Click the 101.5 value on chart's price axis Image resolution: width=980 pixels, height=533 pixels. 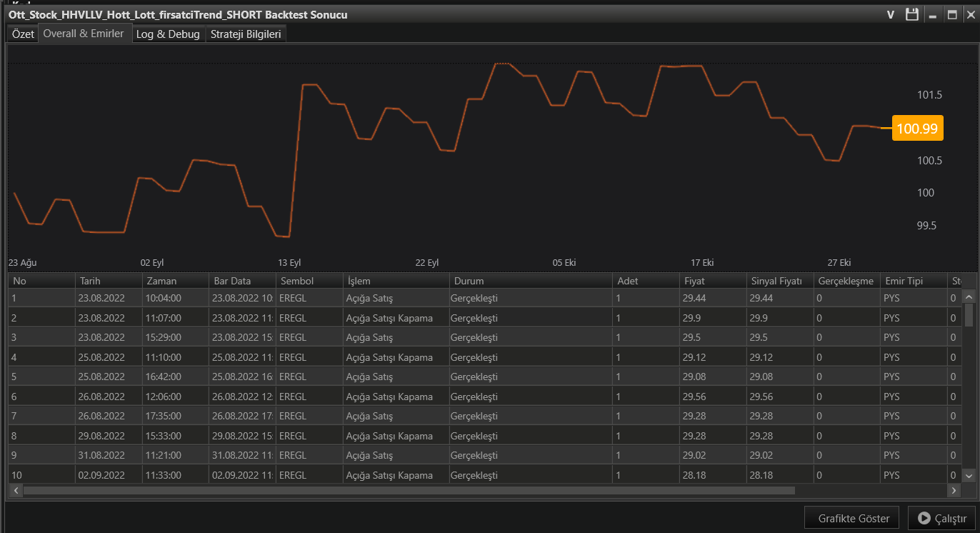point(930,95)
